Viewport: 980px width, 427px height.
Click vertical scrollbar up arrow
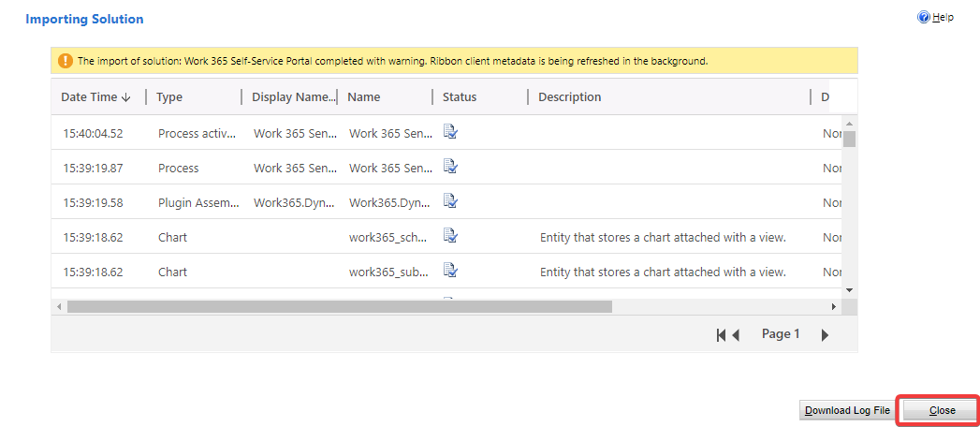point(849,124)
